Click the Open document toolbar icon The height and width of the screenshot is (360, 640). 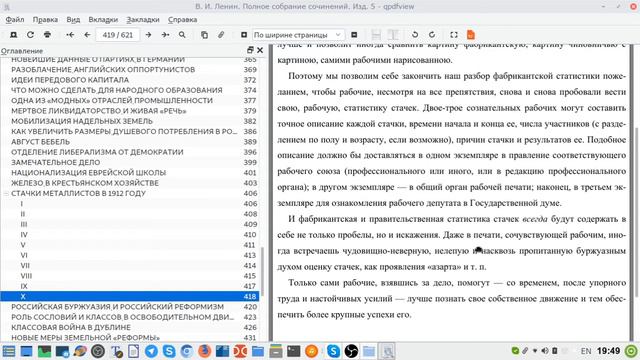(13, 35)
